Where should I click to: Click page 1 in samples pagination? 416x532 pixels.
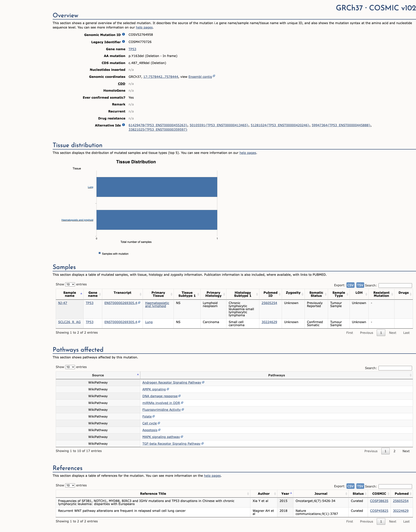coord(381,333)
